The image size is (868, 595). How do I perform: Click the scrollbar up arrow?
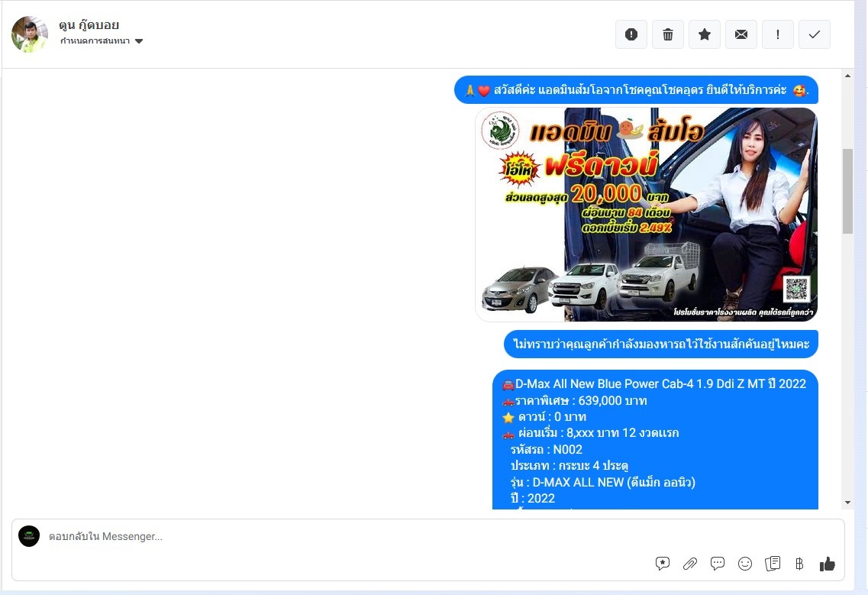click(847, 76)
